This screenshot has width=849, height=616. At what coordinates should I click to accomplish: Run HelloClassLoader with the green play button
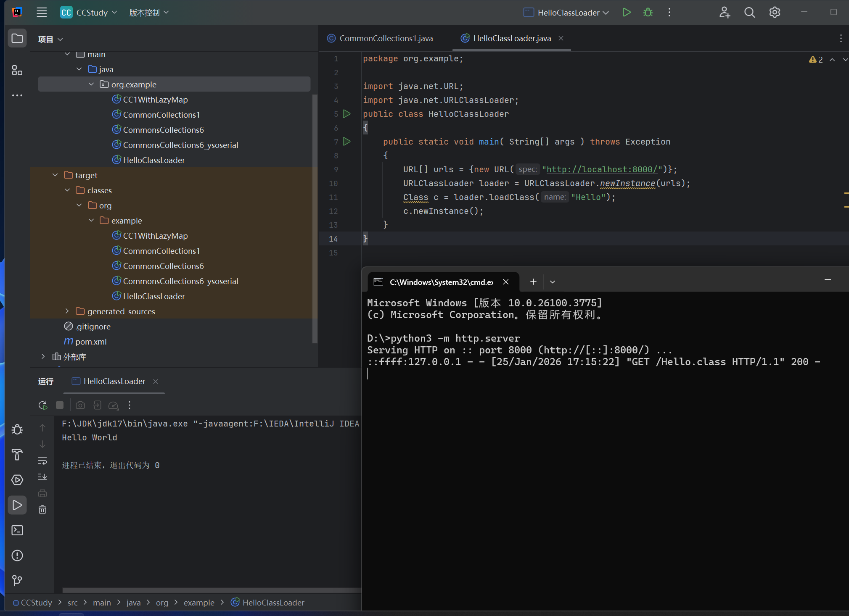(626, 13)
